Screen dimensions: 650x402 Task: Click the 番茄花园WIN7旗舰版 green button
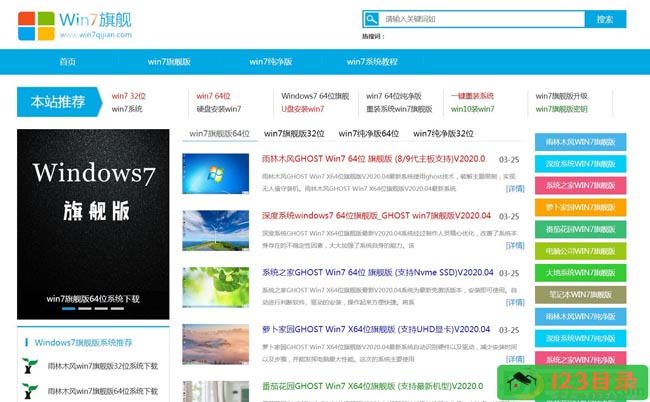coord(580,229)
